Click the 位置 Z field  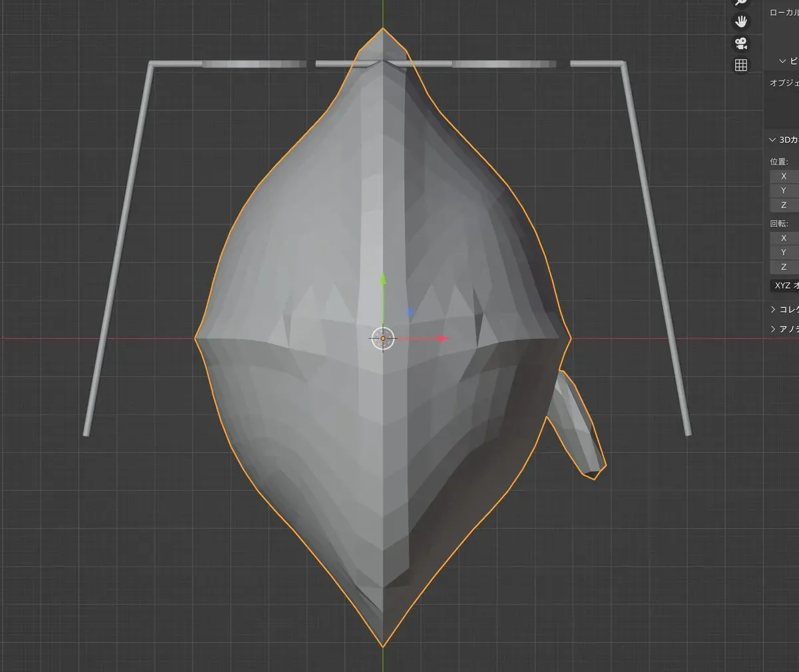784,205
